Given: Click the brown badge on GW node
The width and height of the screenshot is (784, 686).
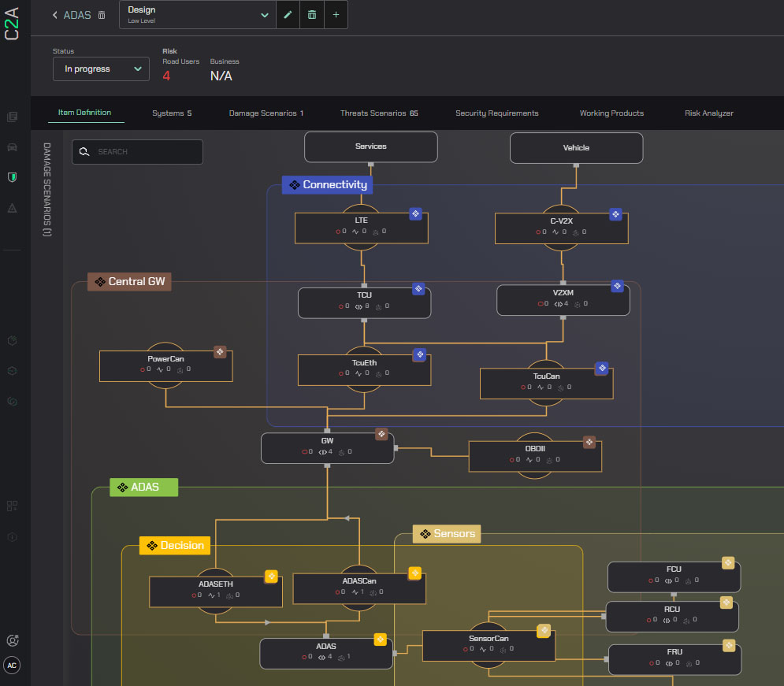Looking at the screenshot, I should tap(381, 434).
